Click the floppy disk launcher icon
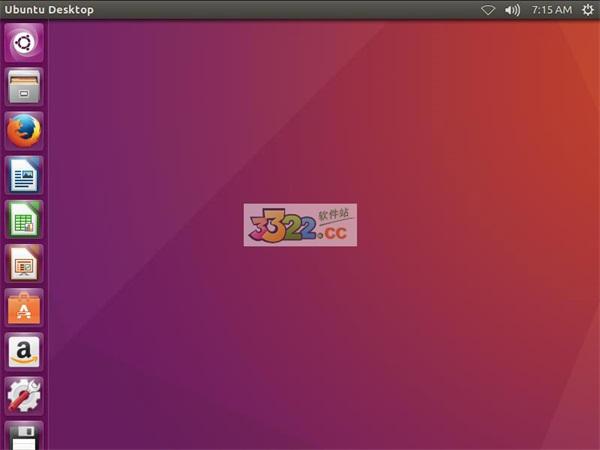Screen dimensions: 600x450 click(24, 435)
